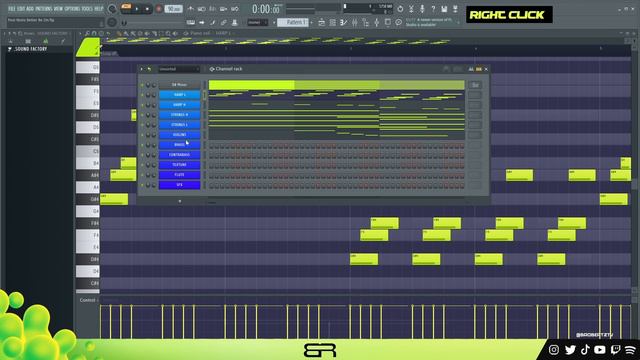Screen dimensions: 640x360
Task: Select the HARP L channel button
Action: click(179, 95)
